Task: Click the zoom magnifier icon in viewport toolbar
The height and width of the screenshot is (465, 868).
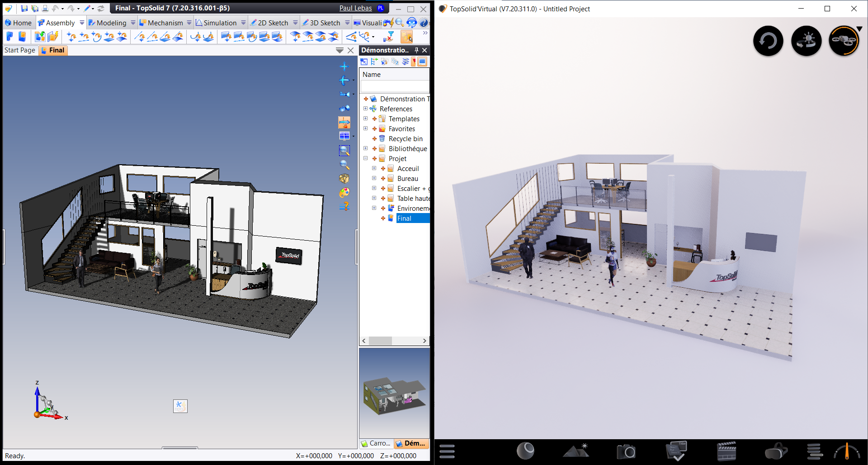Action: tap(344, 165)
